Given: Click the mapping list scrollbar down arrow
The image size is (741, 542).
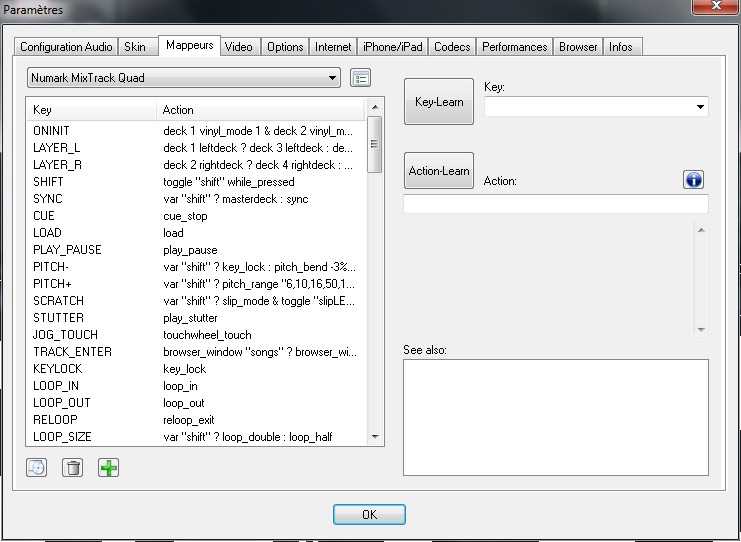Looking at the screenshot, I should point(375,437).
